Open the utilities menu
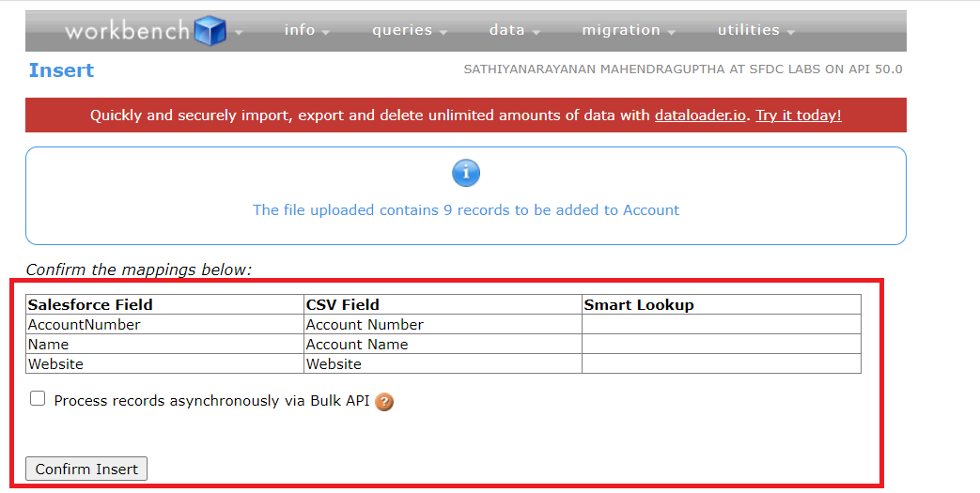 pos(748,30)
